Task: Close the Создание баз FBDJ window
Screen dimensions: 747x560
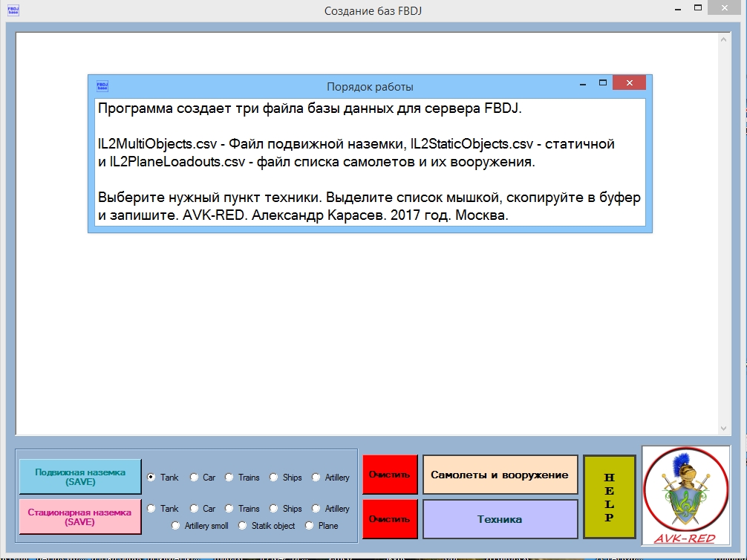Action: [x=725, y=7]
